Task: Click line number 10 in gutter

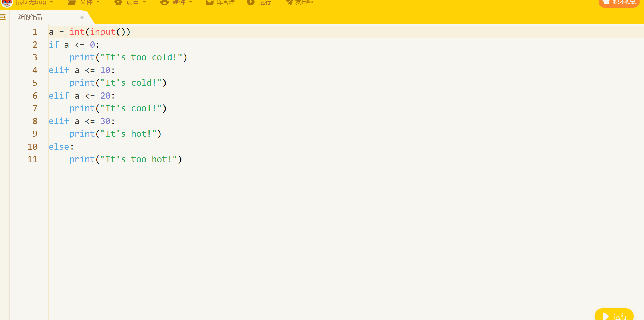Action: [x=32, y=147]
